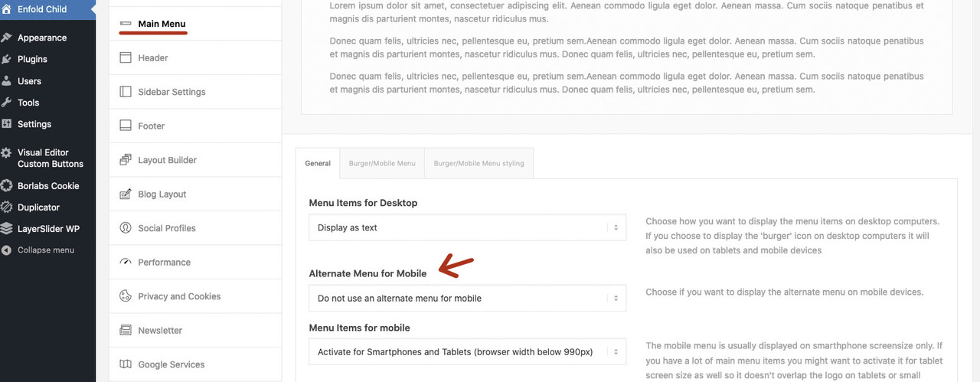
Task: Click the Tools wrench icon
Action: click(7, 103)
